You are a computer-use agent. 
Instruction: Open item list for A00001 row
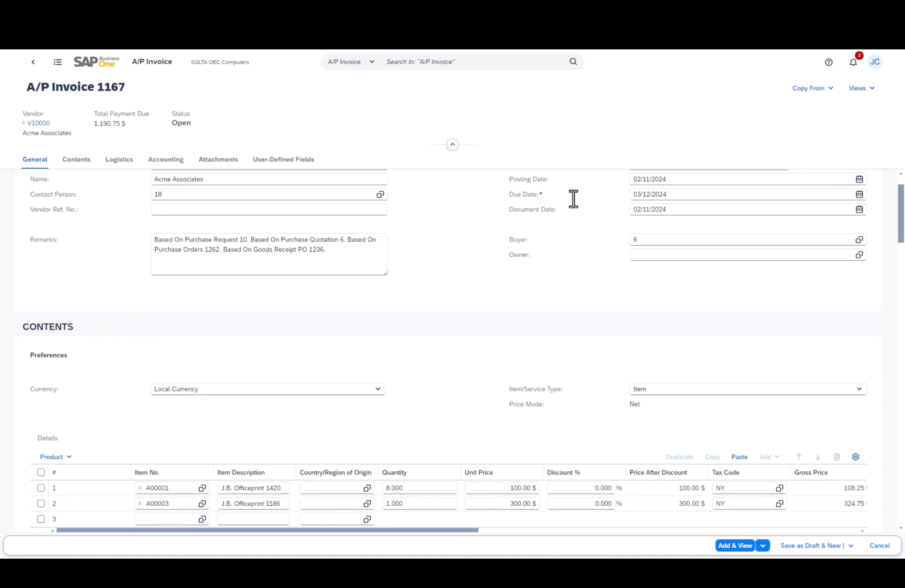coord(202,488)
